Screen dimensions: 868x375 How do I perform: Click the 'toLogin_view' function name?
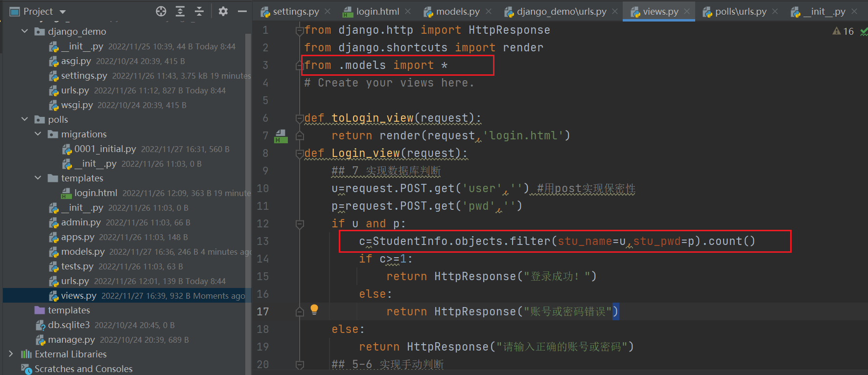(373, 118)
